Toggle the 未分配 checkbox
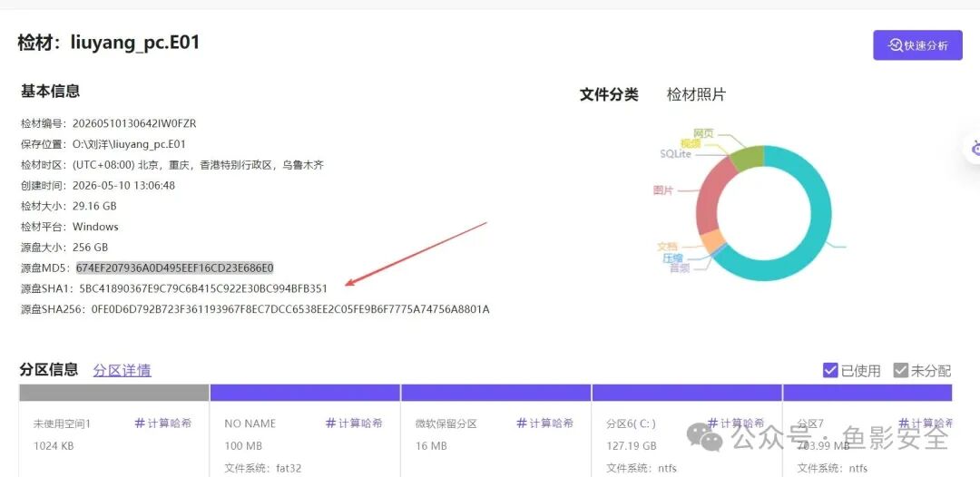Image resolution: width=980 pixels, height=477 pixels. [901, 370]
